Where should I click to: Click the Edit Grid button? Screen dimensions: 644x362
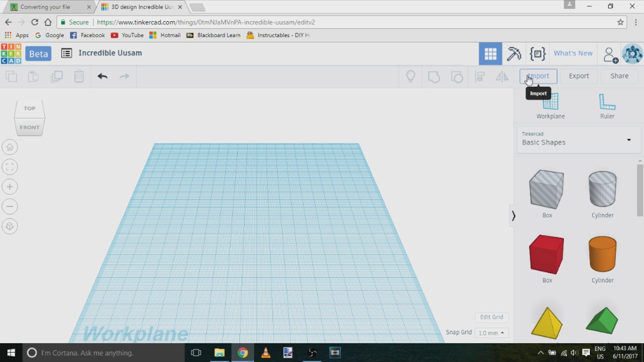pos(491,317)
